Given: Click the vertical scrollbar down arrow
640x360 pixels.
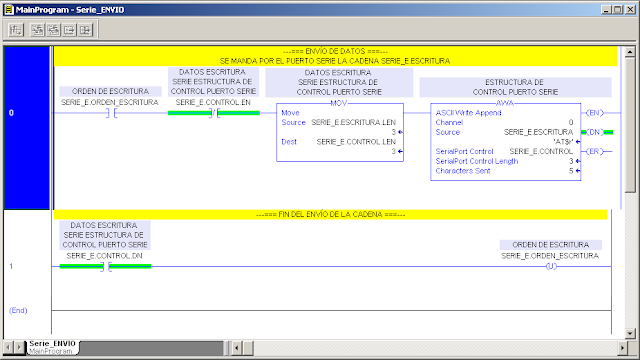Looking at the screenshot, I should (630, 333).
